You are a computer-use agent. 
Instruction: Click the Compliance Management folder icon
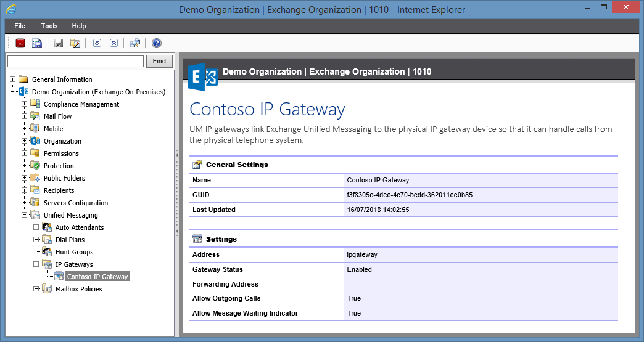(x=35, y=104)
